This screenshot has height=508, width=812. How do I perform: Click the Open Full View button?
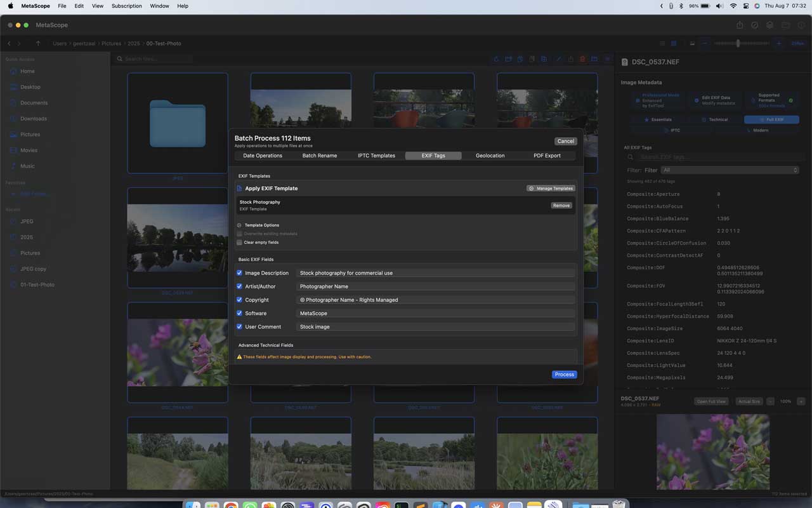711,401
